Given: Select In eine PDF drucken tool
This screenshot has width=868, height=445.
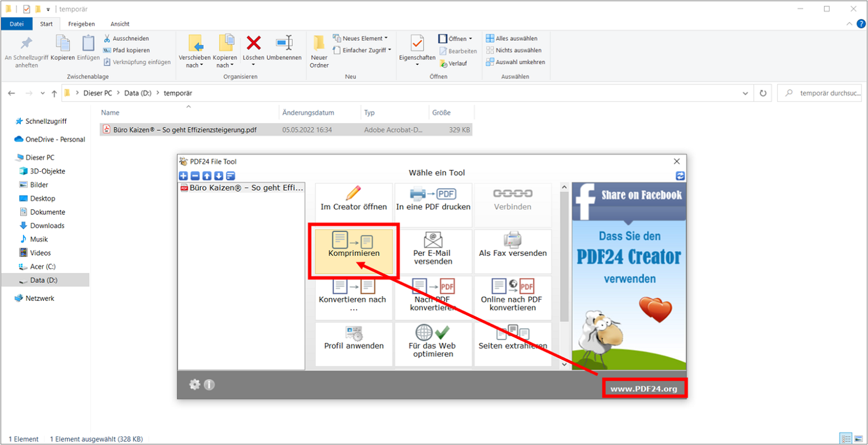Looking at the screenshot, I should pyautogui.click(x=433, y=205).
